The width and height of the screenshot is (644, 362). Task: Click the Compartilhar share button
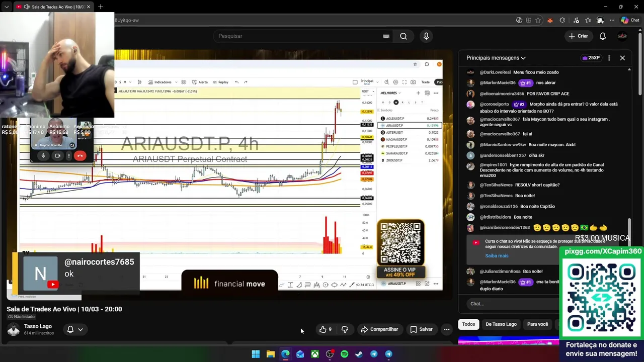(380, 329)
